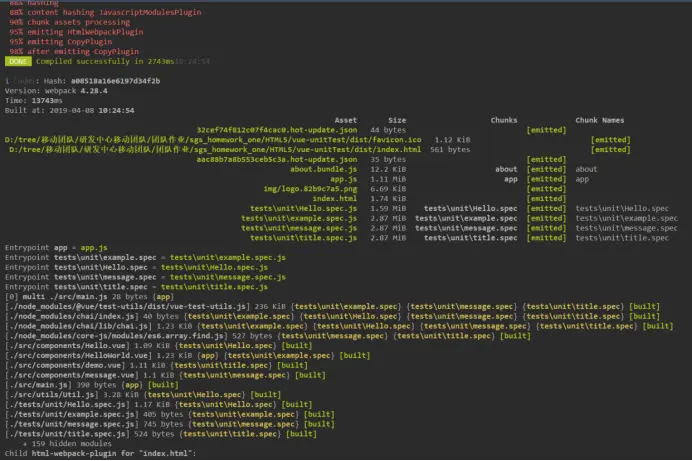This screenshot has height=461, width=692.
Task: Click 'about' in Chunk Names column
Action: (x=586, y=169)
